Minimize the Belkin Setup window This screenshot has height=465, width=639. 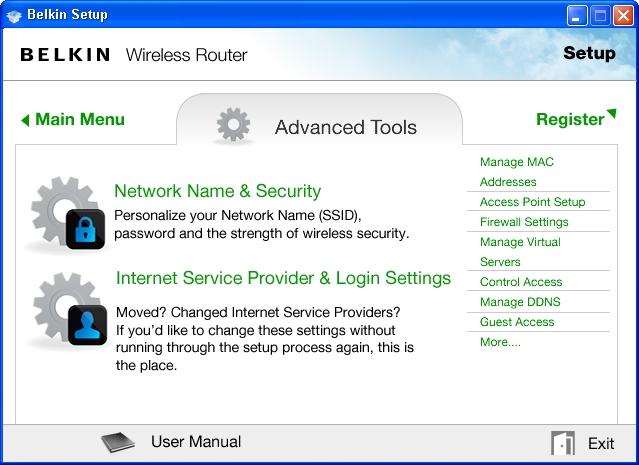(576, 16)
